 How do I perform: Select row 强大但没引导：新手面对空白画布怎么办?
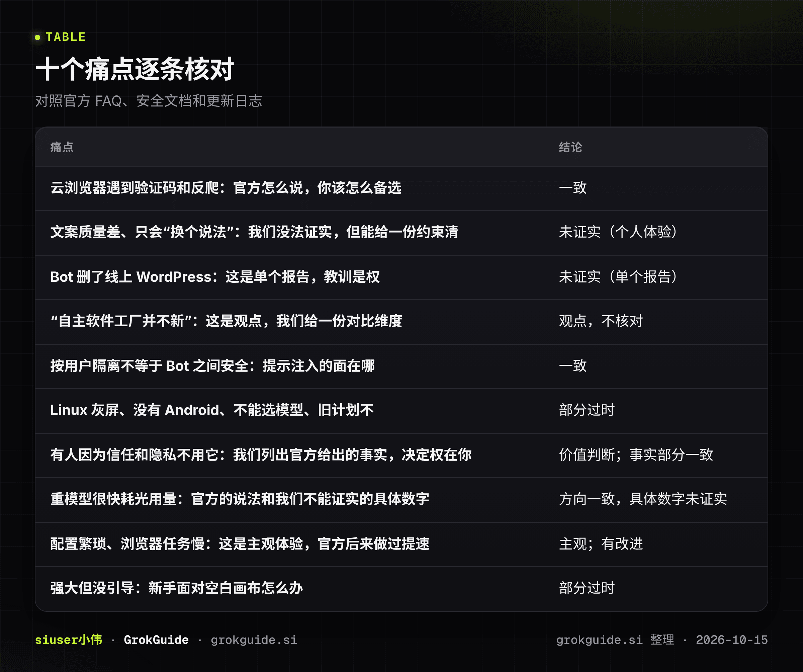(x=401, y=589)
